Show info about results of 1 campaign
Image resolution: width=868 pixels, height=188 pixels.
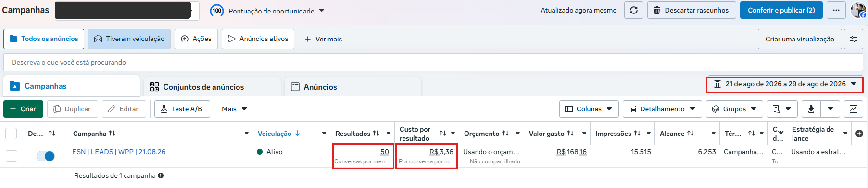coord(161,175)
